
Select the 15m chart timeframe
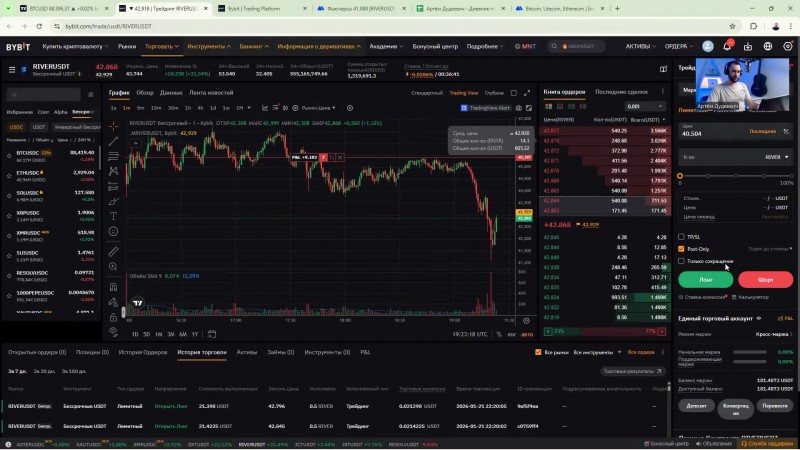156,108
